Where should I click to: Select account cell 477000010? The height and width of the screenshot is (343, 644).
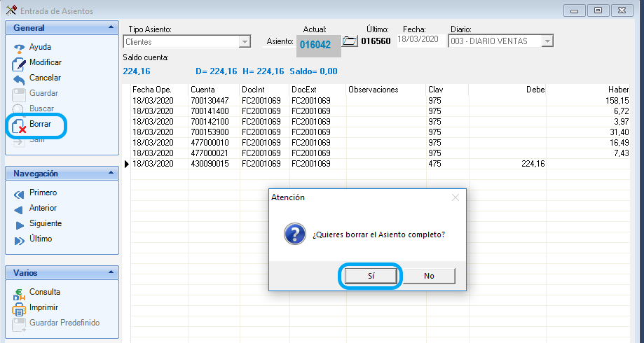[214, 143]
